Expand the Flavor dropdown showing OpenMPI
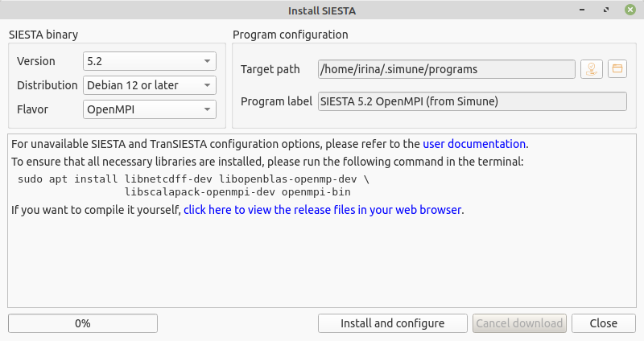The image size is (644, 341). click(x=150, y=109)
